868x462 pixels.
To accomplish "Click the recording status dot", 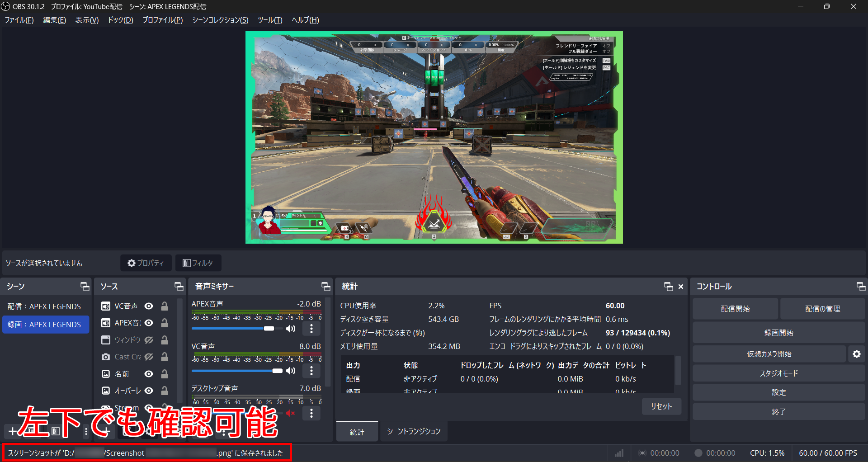I will [x=698, y=453].
